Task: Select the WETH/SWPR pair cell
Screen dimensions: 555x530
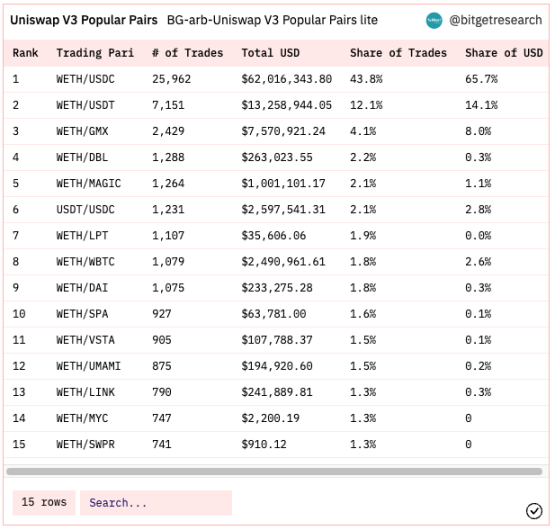Action: click(x=86, y=444)
